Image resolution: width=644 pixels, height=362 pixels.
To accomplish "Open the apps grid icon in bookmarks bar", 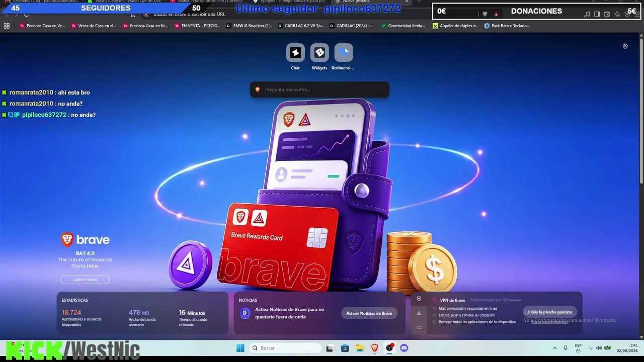I will (7, 26).
